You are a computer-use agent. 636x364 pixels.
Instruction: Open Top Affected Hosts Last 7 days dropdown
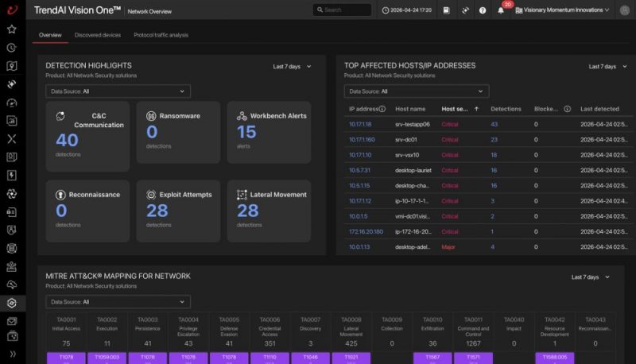pos(607,67)
